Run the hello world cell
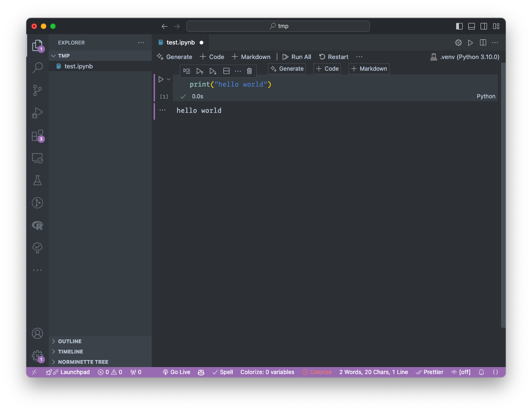The image size is (532, 412). 161,79
